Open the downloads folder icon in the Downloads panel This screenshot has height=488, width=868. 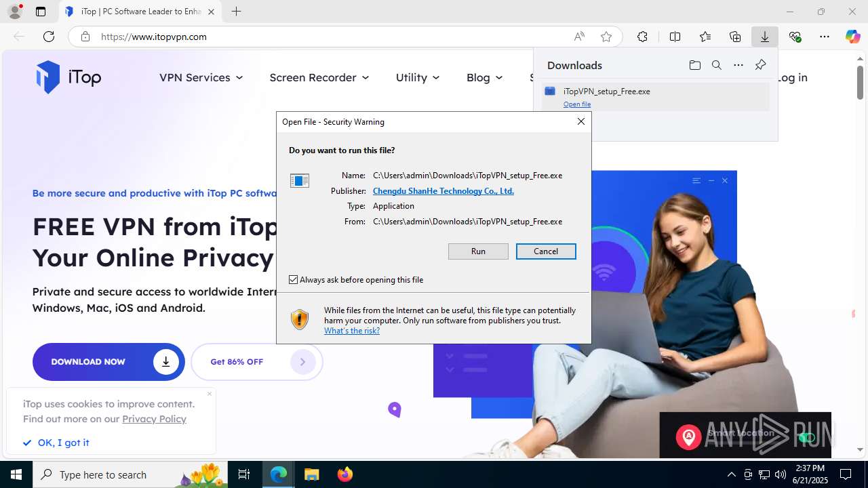tap(694, 65)
